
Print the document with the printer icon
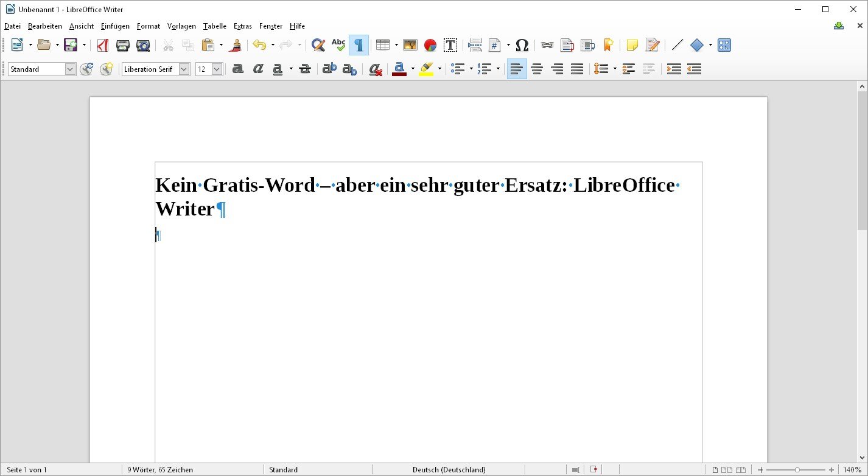[x=123, y=45]
